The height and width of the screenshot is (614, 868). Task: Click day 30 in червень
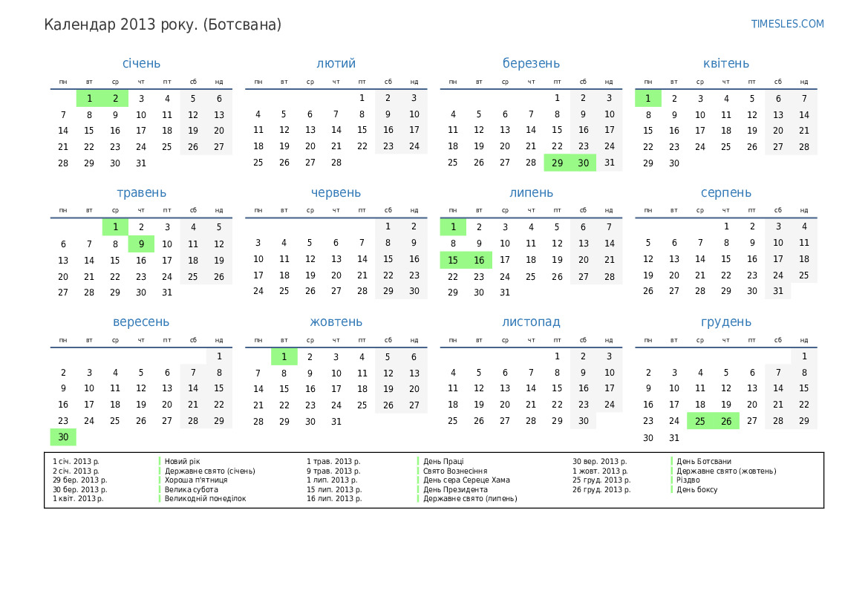pyautogui.click(x=414, y=291)
